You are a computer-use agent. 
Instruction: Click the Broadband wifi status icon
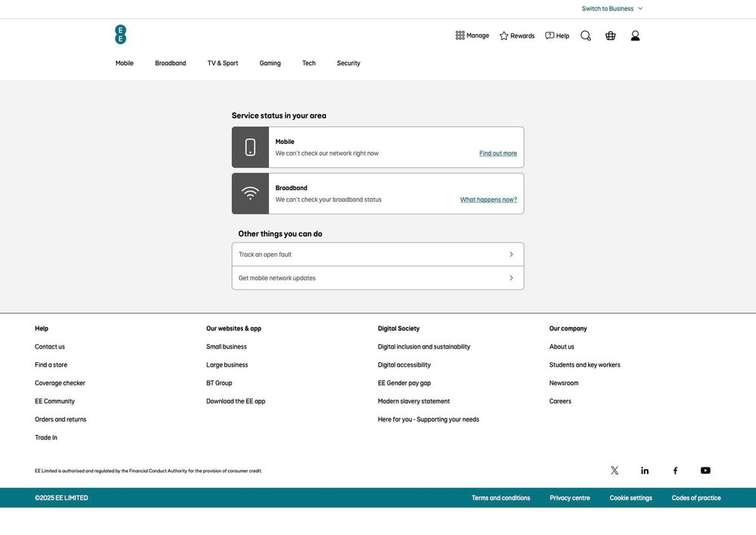[x=250, y=193]
